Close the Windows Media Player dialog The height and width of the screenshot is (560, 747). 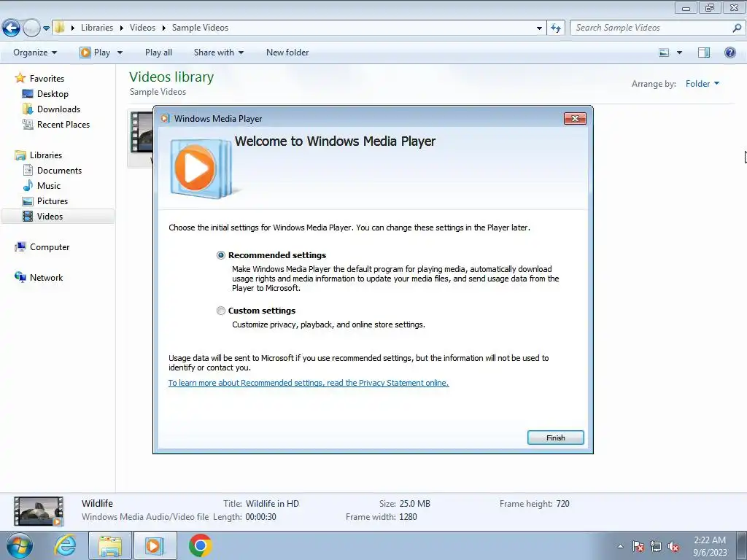click(575, 119)
